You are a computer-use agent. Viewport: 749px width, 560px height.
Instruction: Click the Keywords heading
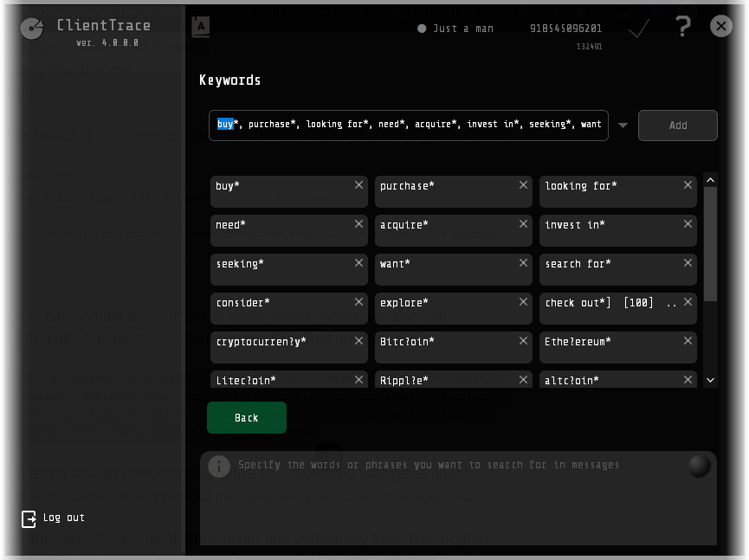229,80
